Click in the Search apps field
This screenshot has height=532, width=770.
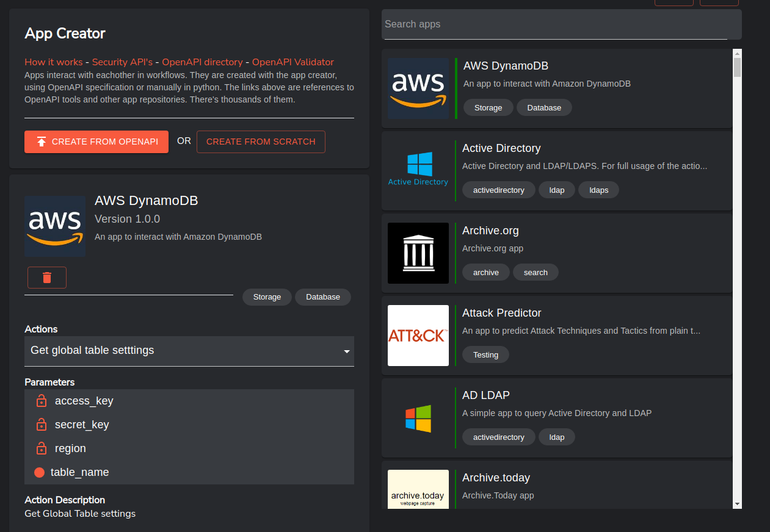click(556, 24)
